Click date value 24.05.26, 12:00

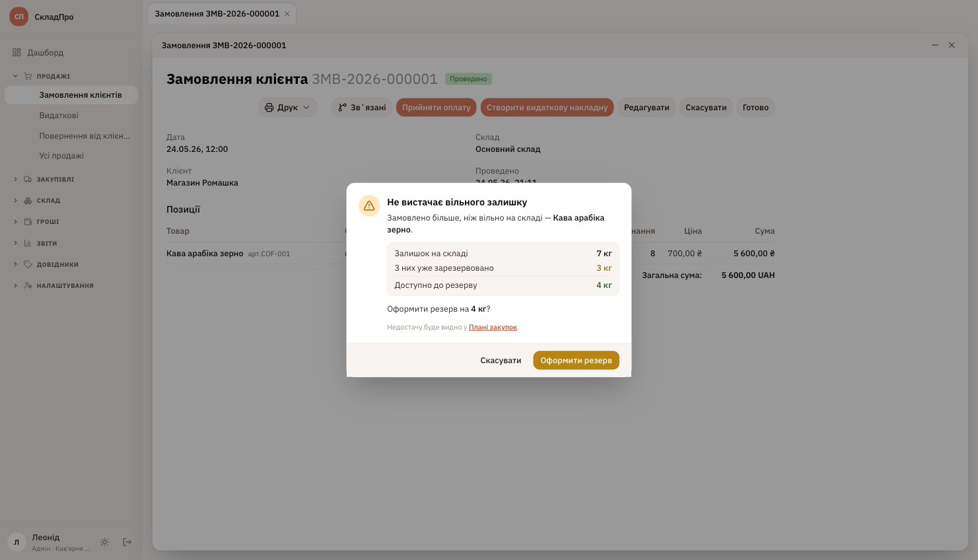click(197, 149)
